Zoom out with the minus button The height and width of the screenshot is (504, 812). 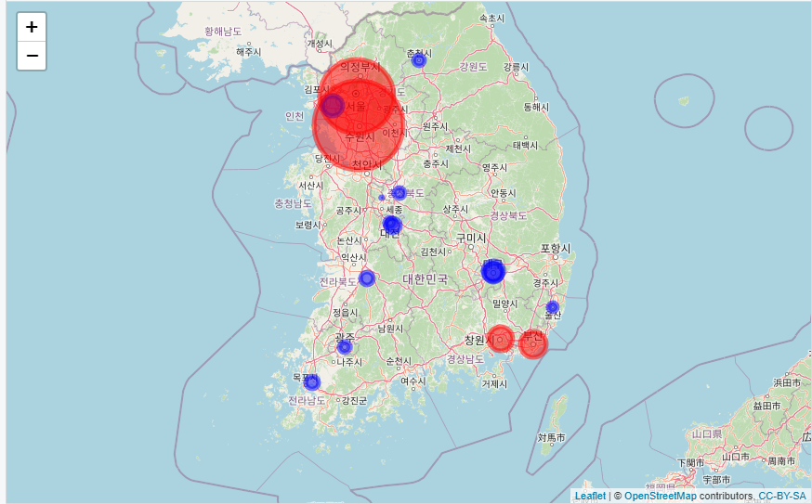click(x=32, y=56)
